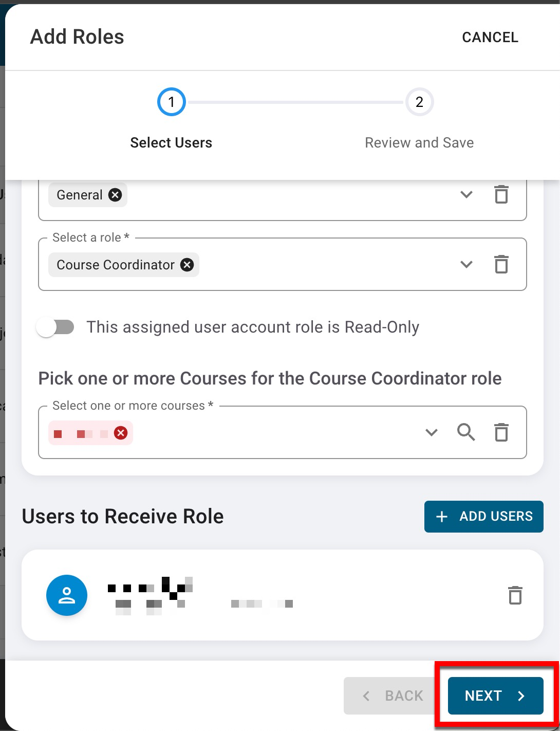Delete the listed user with trash icon
The width and height of the screenshot is (560, 731).
point(515,595)
